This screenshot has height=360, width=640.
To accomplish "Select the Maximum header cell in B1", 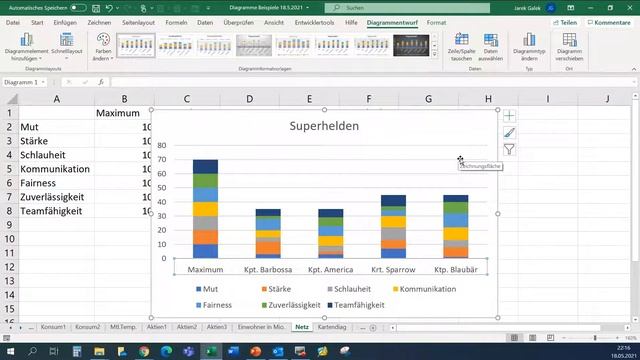I will point(124,113).
